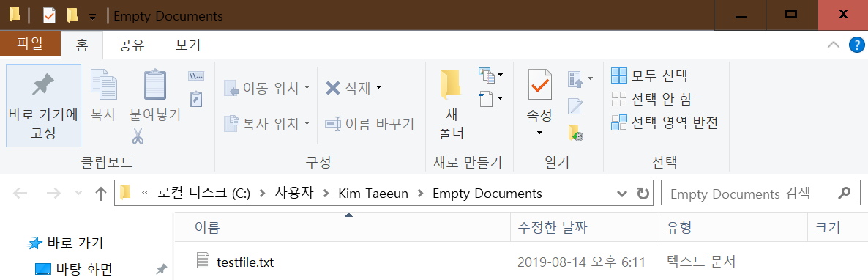Open the blue Help question mark icon
Screen dimensions: 868x280
pos(856,45)
